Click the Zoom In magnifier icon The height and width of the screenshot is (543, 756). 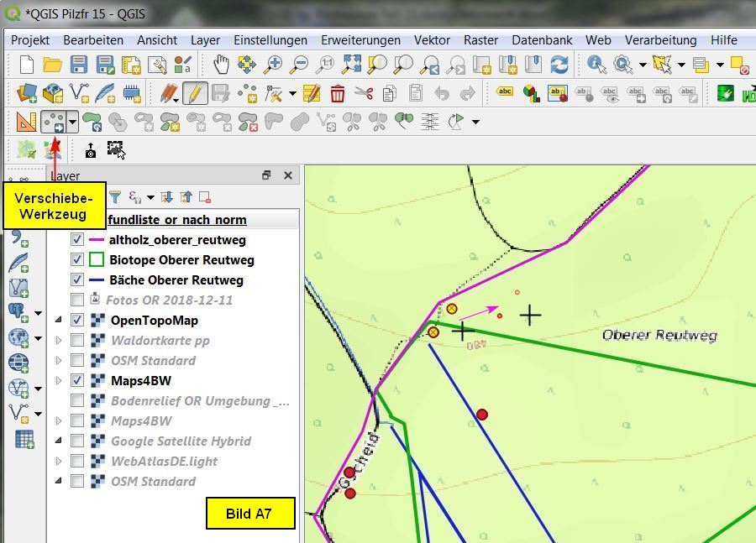point(273,65)
